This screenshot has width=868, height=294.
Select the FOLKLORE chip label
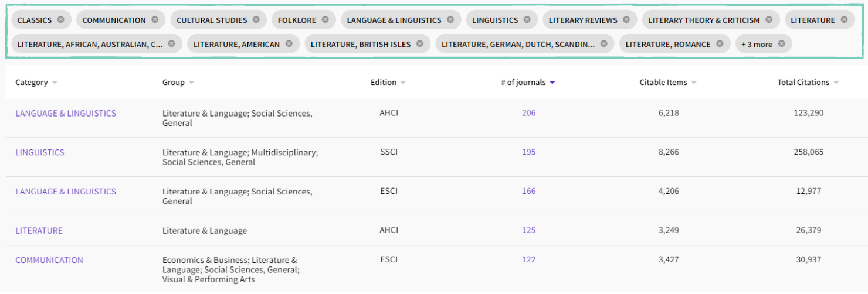pyautogui.click(x=297, y=20)
